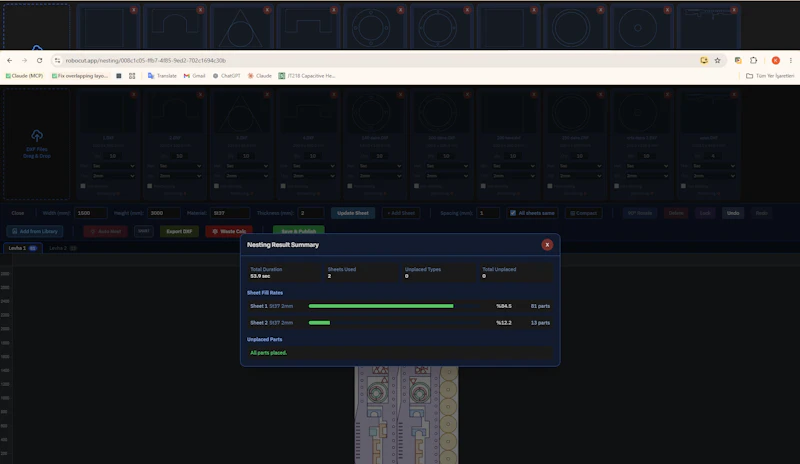Switch to the Levha 1 sheet tab
The height and width of the screenshot is (464, 800).
[x=23, y=248]
